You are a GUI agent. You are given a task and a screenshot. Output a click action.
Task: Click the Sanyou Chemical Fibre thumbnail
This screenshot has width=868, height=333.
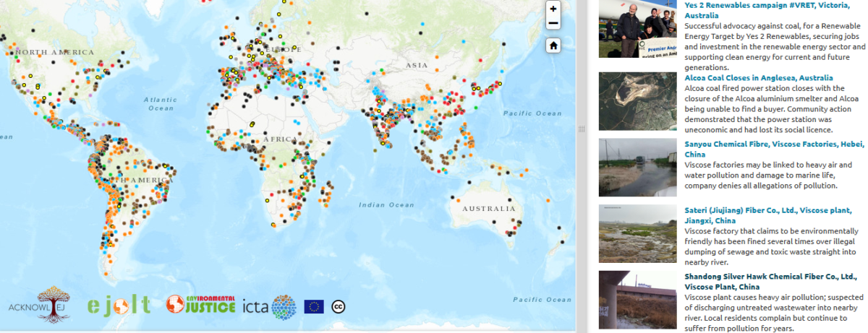637,167
